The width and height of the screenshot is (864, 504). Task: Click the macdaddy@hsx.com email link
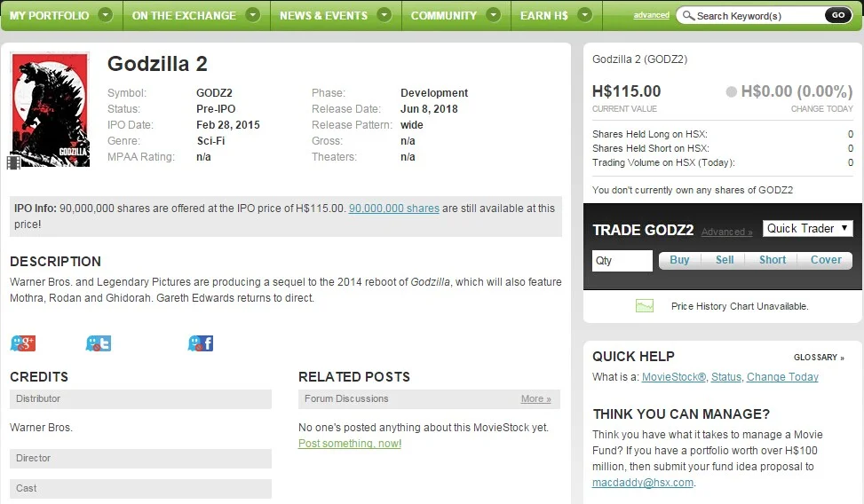tap(643, 483)
